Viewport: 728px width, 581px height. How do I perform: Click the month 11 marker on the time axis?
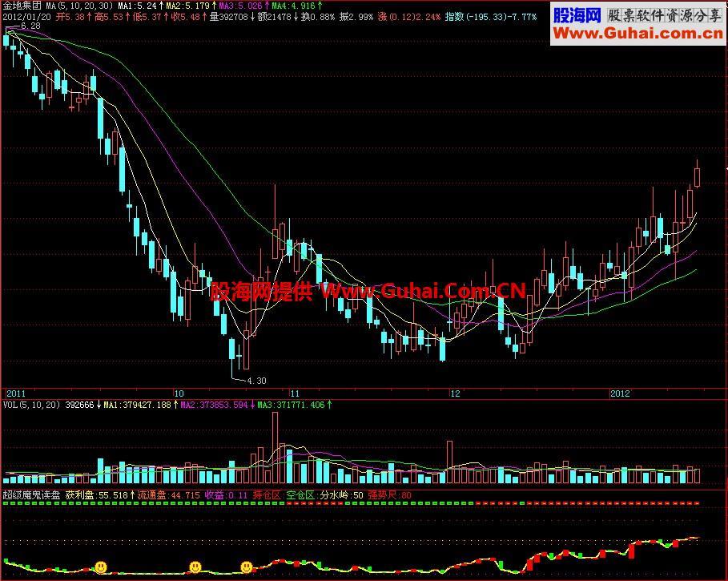(295, 394)
